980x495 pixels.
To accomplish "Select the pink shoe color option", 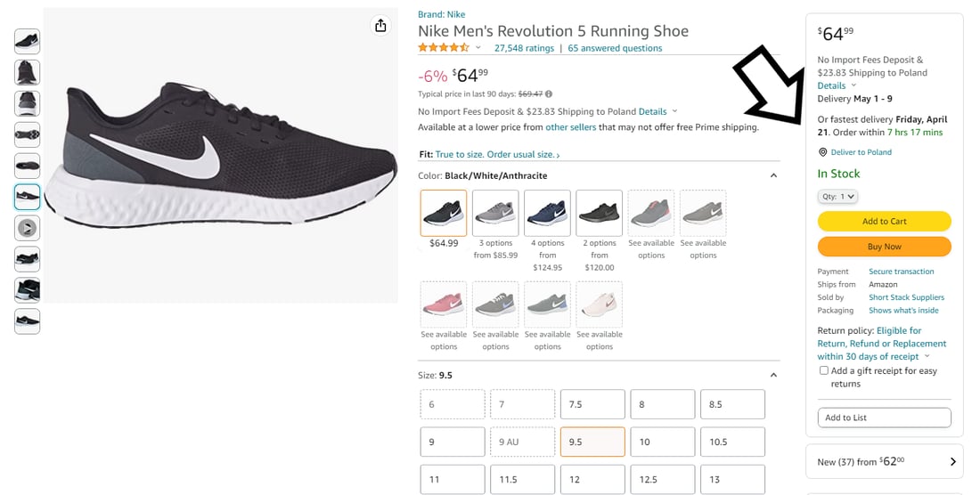I will pos(443,304).
